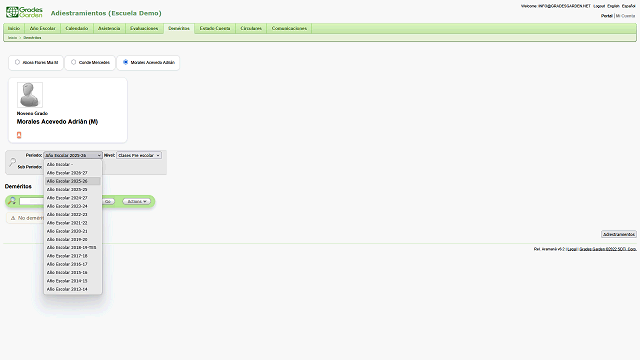Click the Adiestramientos (Escuela Demo) title

tap(106, 13)
